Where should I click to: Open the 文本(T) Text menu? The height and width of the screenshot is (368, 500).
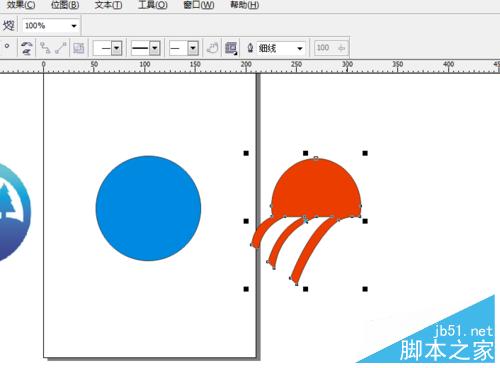108,5
